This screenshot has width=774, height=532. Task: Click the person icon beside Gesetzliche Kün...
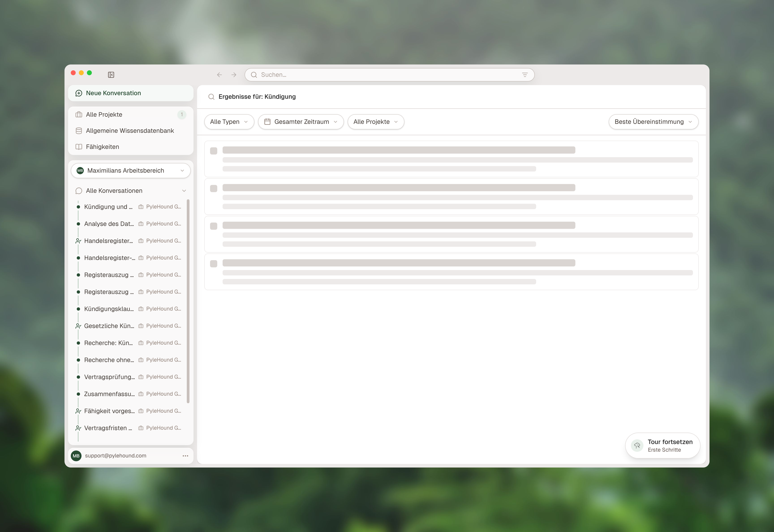(x=78, y=326)
